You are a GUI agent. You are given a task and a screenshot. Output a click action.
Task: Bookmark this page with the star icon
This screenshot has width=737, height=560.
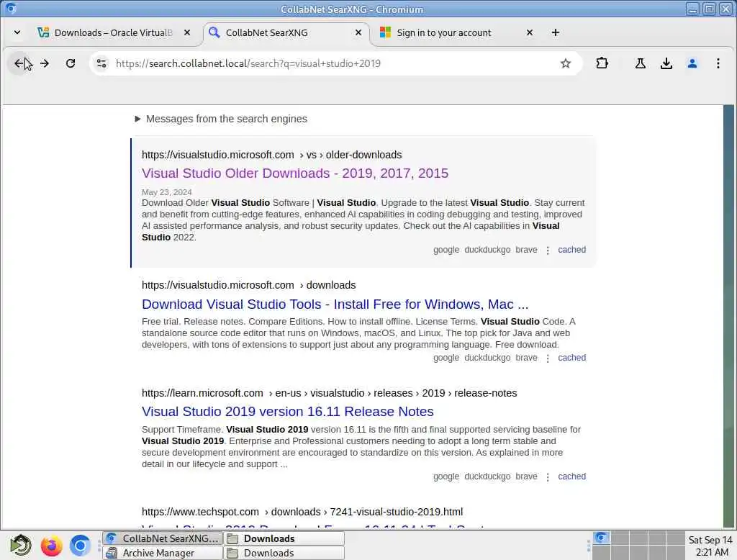566,63
